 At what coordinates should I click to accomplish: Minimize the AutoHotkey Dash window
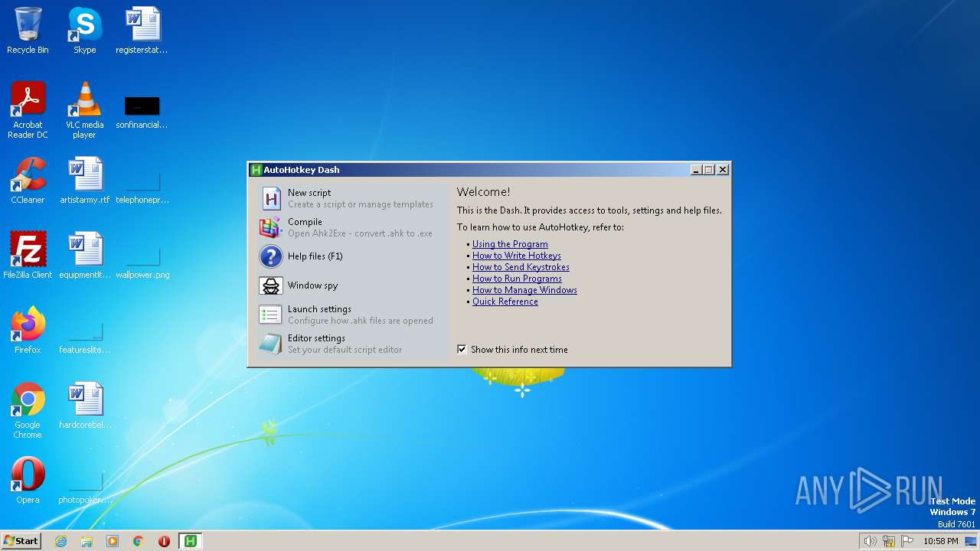696,170
